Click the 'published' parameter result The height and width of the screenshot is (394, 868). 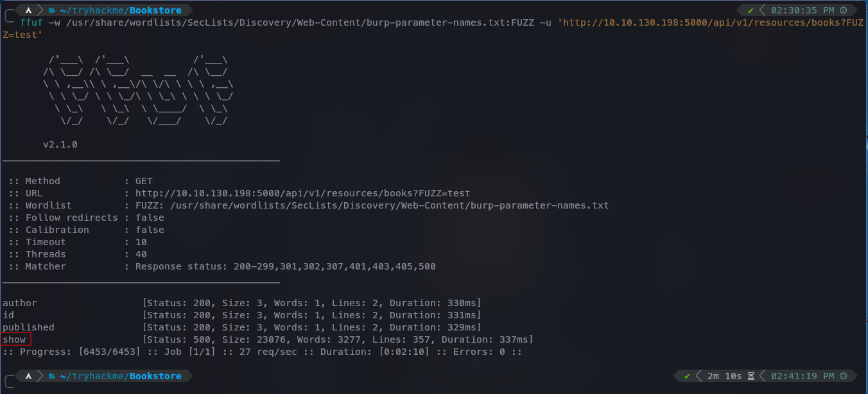pos(28,327)
